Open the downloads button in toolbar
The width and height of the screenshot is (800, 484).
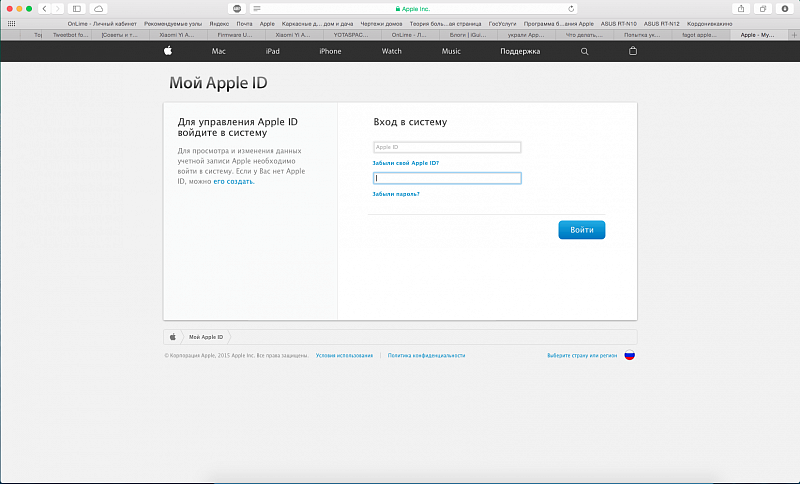click(784, 8)
